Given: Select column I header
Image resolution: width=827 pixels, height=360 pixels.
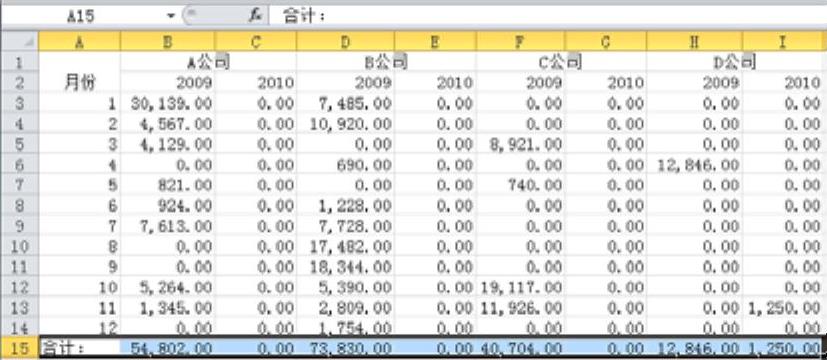Looking at the screenshot, I should coord(784,42).
